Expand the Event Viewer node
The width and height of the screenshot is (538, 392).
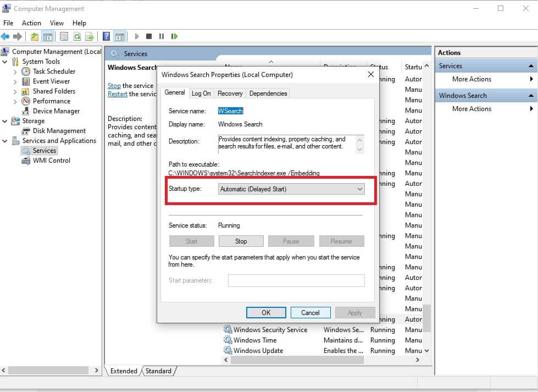[15, 82]
